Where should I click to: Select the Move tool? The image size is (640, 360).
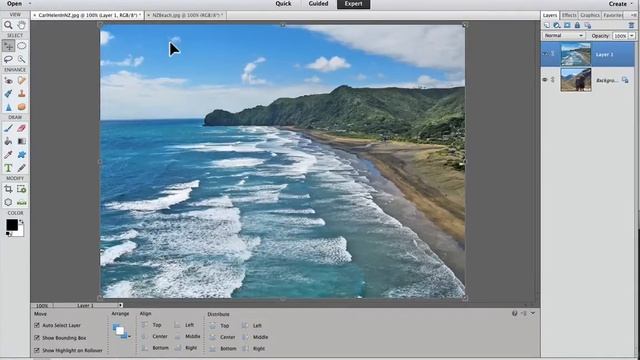(x=8, y=46)
